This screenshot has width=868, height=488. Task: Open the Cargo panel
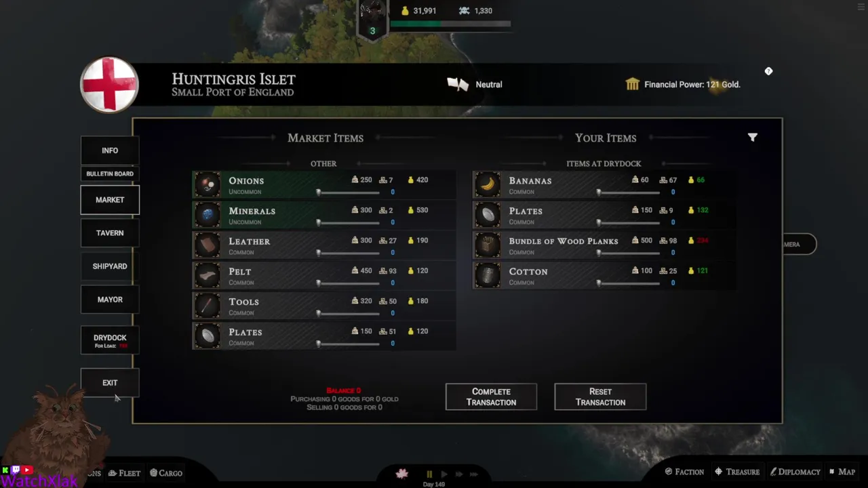(166, 473)
